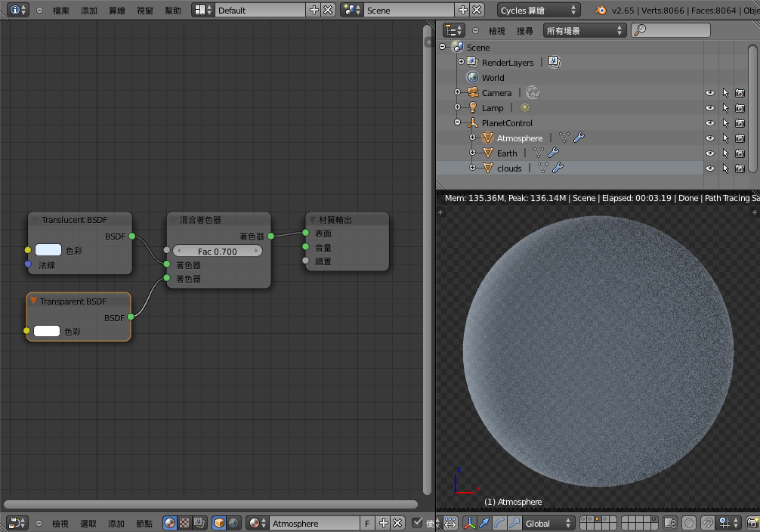Click the RenderLayers image icon
Image resolution: width=760 pixels, height=532 pixels.
tap(555, 63)
